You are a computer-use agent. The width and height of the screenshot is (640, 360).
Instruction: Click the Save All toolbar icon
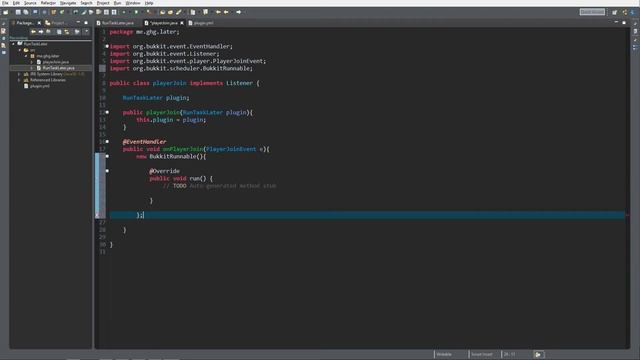(x=26, y=12)
